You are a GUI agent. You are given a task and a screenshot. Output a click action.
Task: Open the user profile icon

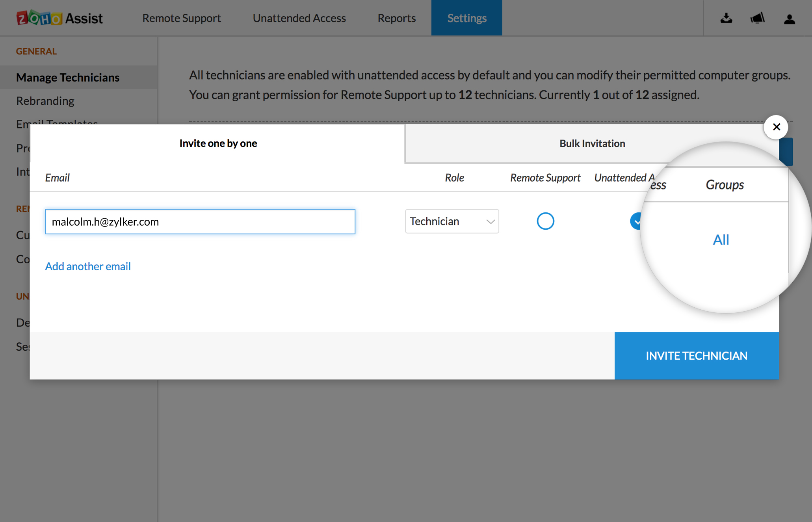coord(789,19)
